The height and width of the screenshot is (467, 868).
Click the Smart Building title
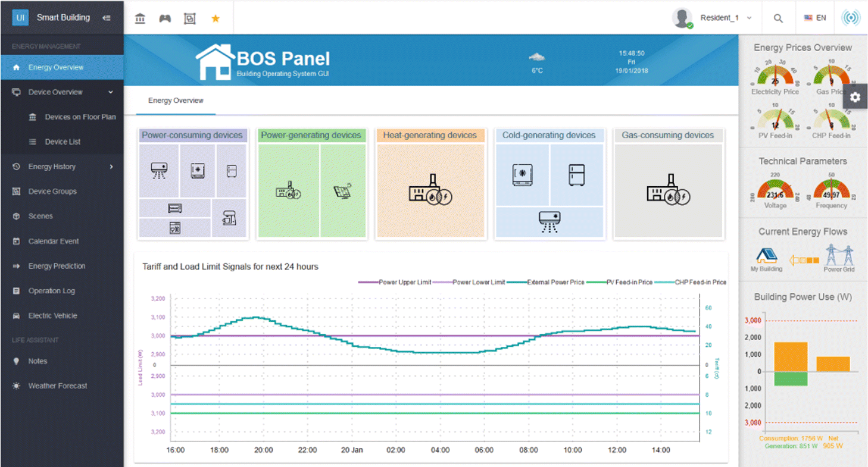pos(63,17)
